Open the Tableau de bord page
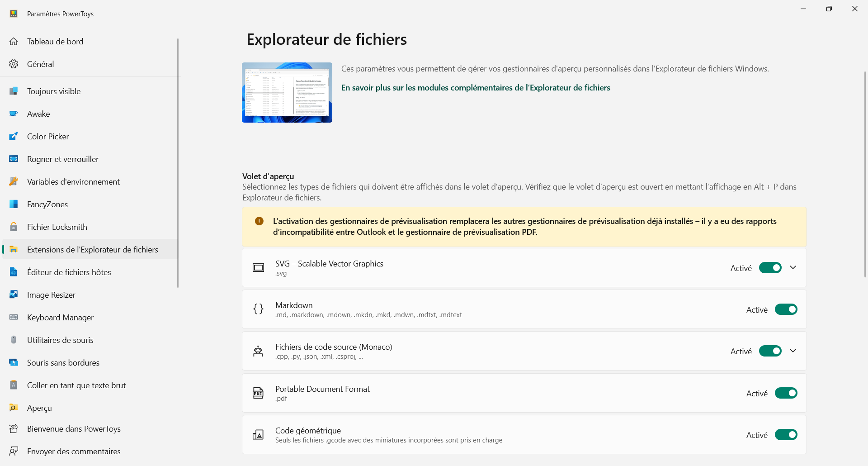868x466 pixels. (x=90, y=42)
